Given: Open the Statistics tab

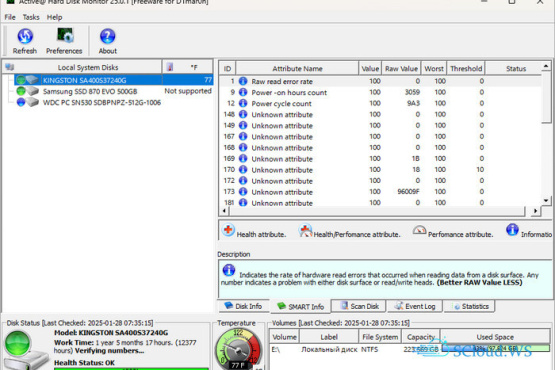Looking at the screenshot, I should tap(471, 306).
